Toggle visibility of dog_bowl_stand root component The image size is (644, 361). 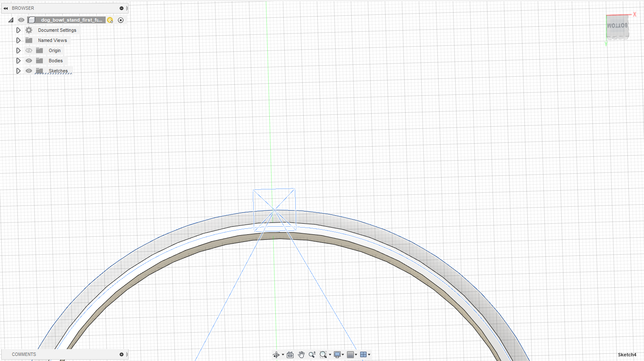point(21,20)
